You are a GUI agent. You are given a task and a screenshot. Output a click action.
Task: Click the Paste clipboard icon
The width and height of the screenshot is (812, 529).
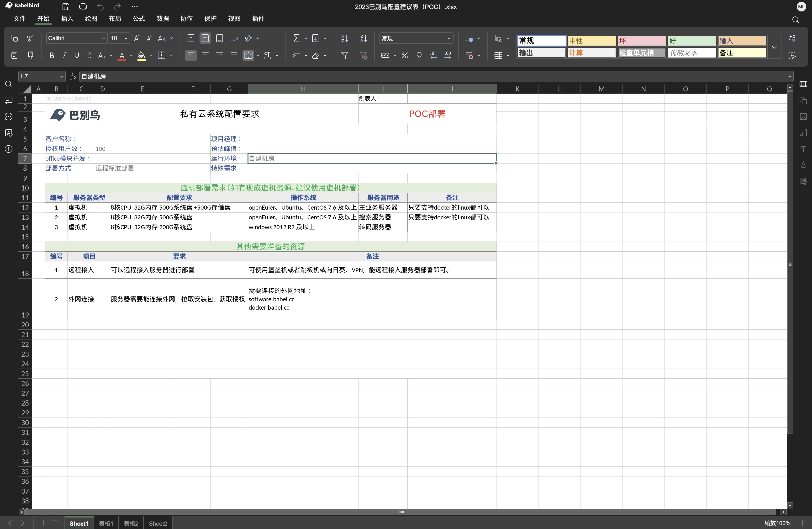(x=14, y=55)
